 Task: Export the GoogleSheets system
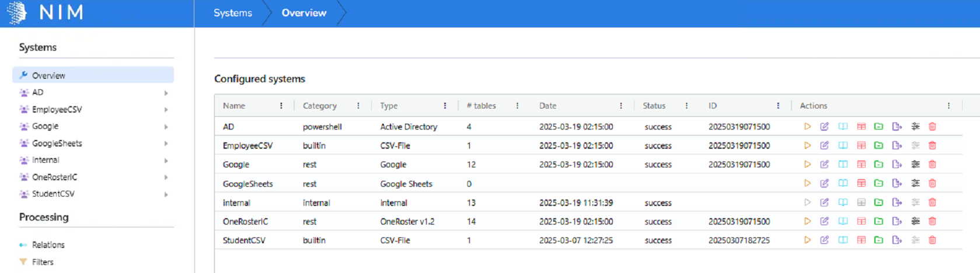pyautogui.click(x=897, y=183)
